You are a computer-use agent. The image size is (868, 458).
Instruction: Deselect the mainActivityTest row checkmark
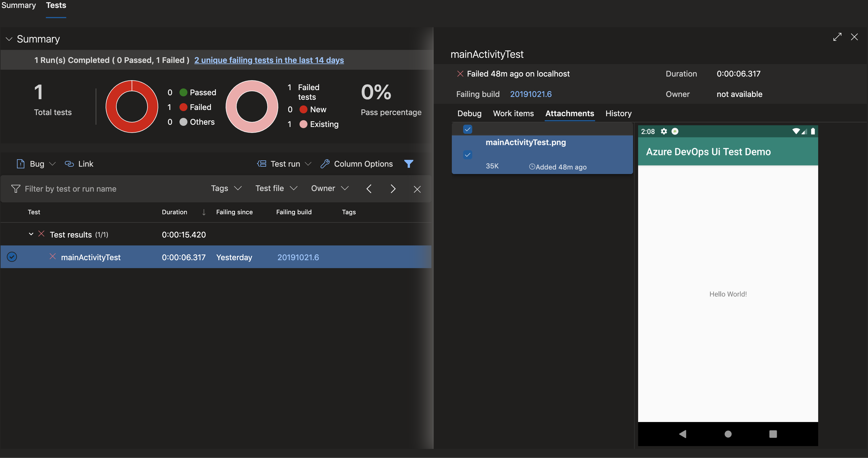click(x=12, y=257)
